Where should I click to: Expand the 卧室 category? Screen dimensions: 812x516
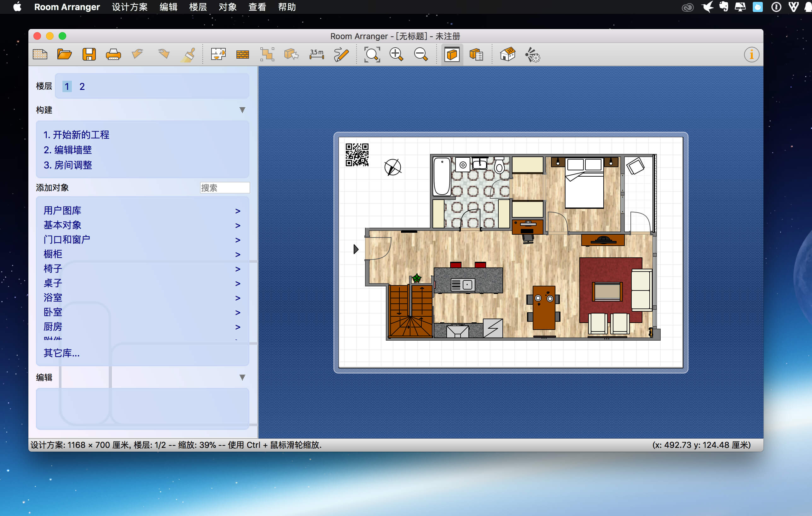142,312
